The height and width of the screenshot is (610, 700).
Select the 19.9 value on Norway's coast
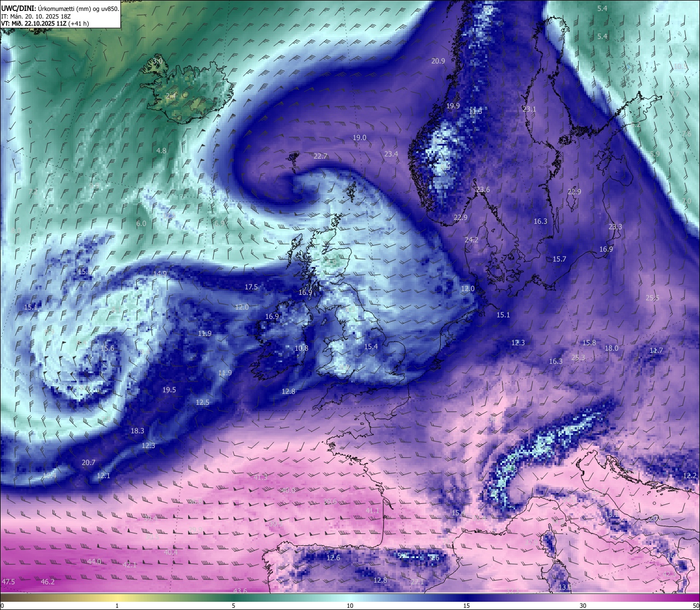click(453, 106)
